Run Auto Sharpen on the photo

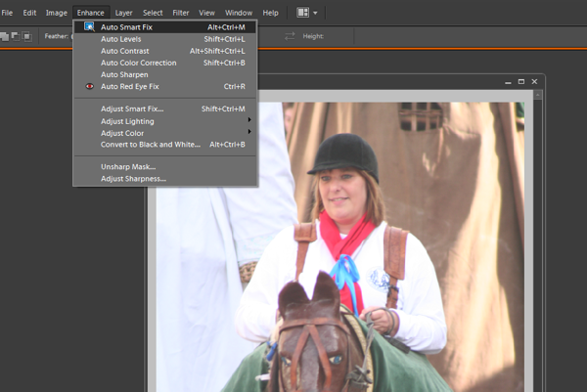pyautogui.click(x=124, y=74)
